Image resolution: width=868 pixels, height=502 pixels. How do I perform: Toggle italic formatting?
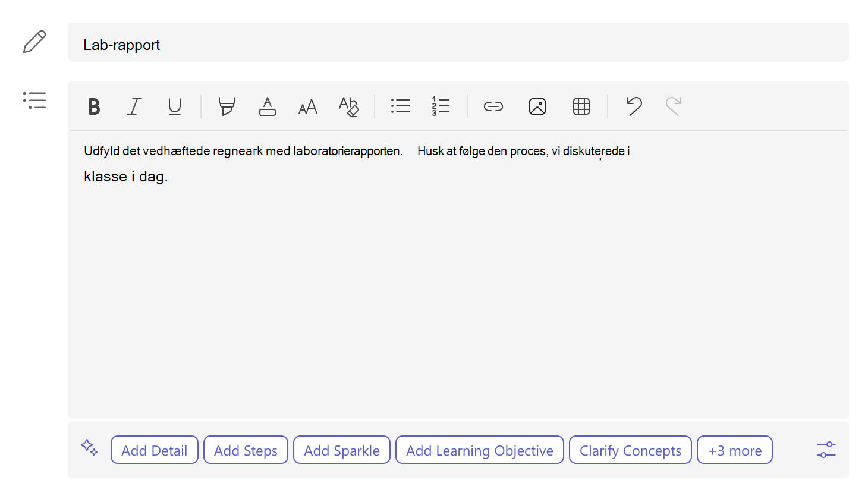tap(134, 107)
